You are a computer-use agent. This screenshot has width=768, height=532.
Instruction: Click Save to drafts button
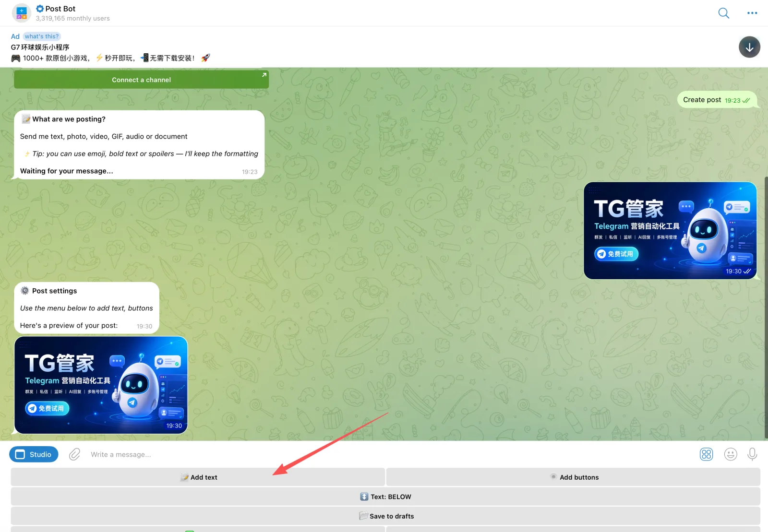click(x=385, y=516)
